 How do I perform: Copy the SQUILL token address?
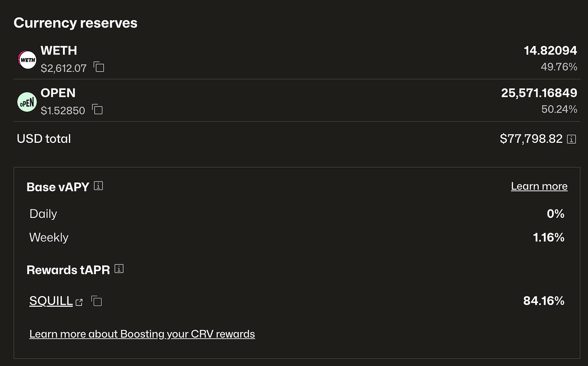[97, 301]
